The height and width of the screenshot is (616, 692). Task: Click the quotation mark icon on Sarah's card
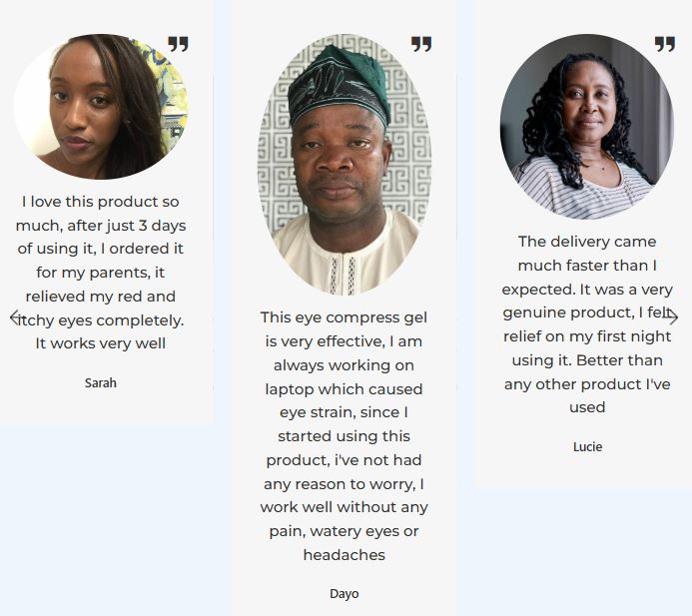coord(178,44)
